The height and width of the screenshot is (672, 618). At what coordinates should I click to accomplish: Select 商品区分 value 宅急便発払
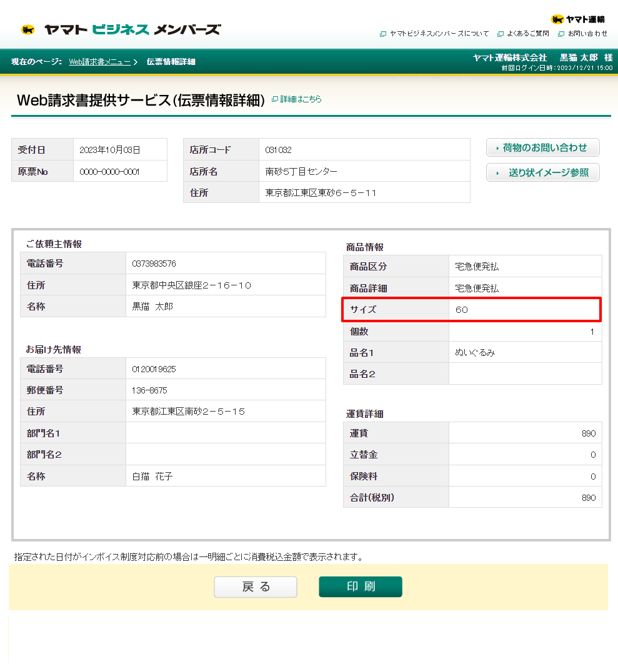[477, 267]
